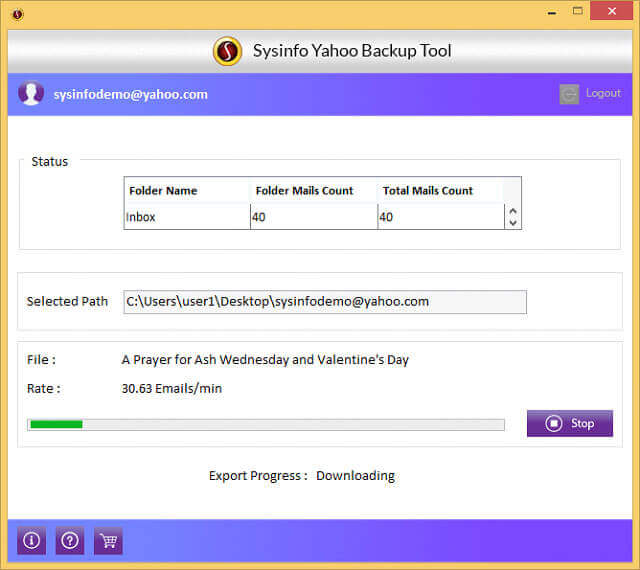Viewport: 640px width, 570px height.
Task: Click the Logout door icon
Action: pos(569,94)
